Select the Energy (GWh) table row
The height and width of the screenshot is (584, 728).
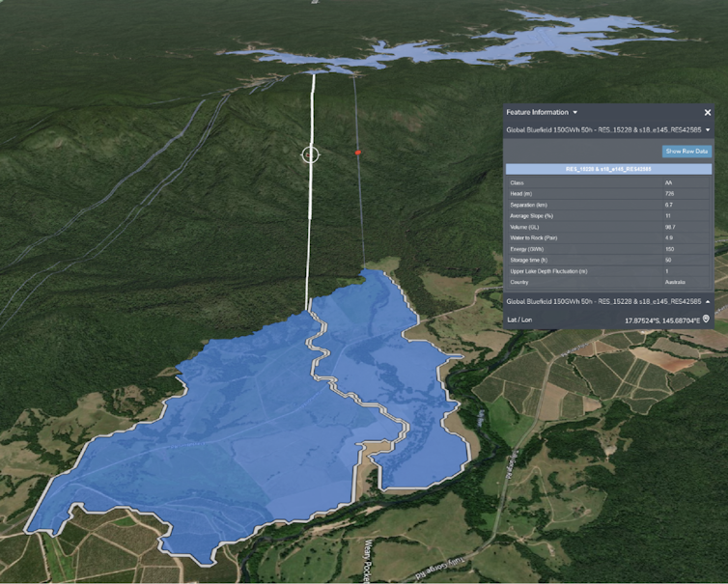[607, 249]
